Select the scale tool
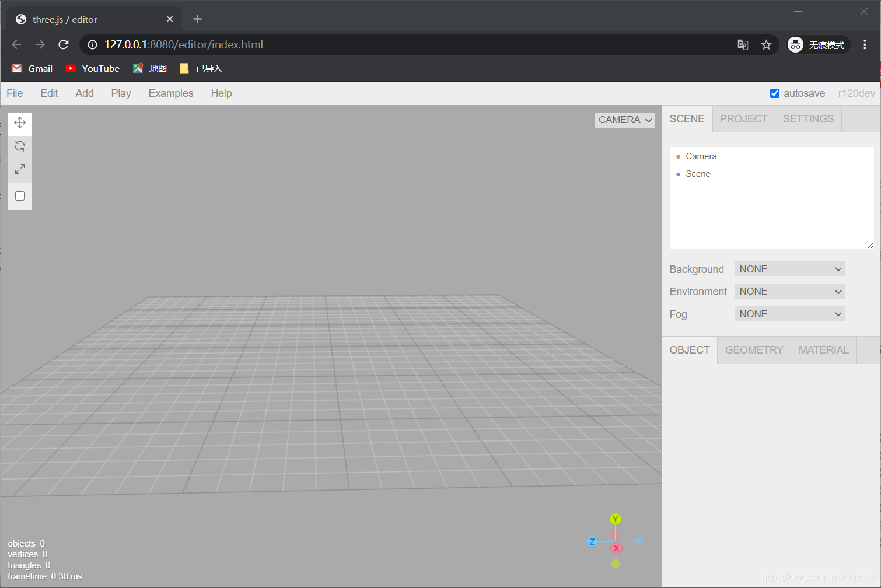 tap(19, 169)
